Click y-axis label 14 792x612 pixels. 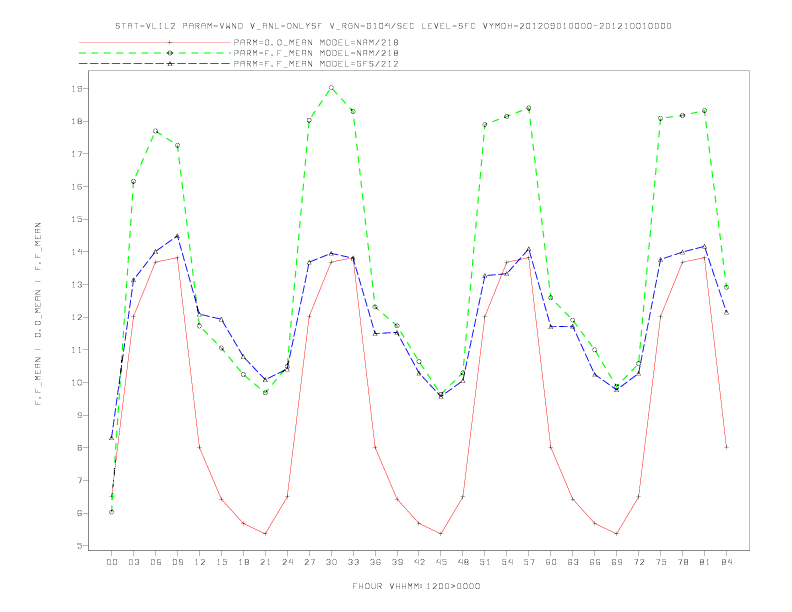point(77,251)
